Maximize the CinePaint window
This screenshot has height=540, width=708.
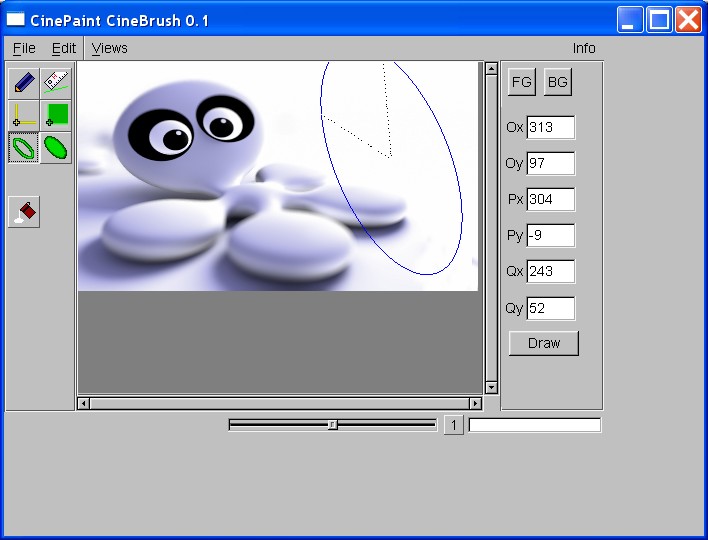tap(659, 20)
